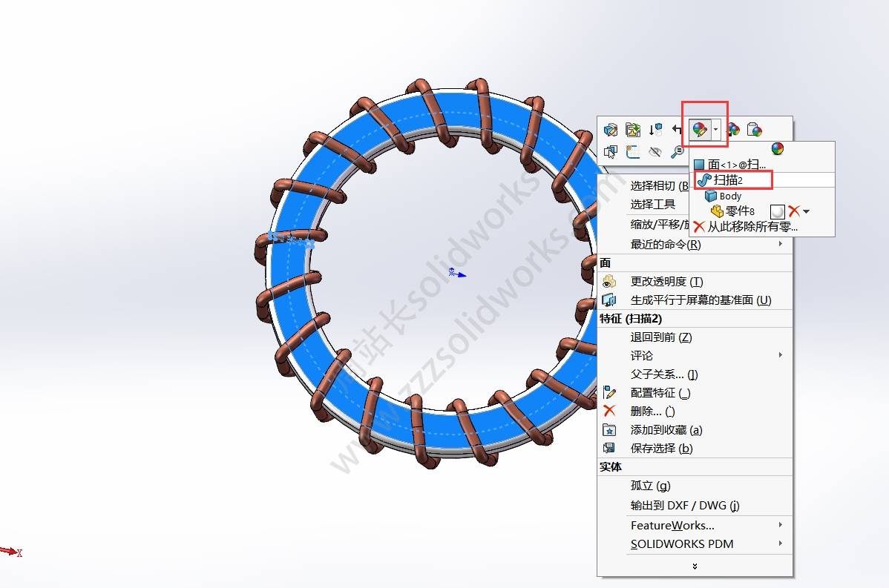Image resolution: width=889 pixels, height=588 pixels.
Task: Click the Copy Appearance icon
Action: tap(732, 130)
